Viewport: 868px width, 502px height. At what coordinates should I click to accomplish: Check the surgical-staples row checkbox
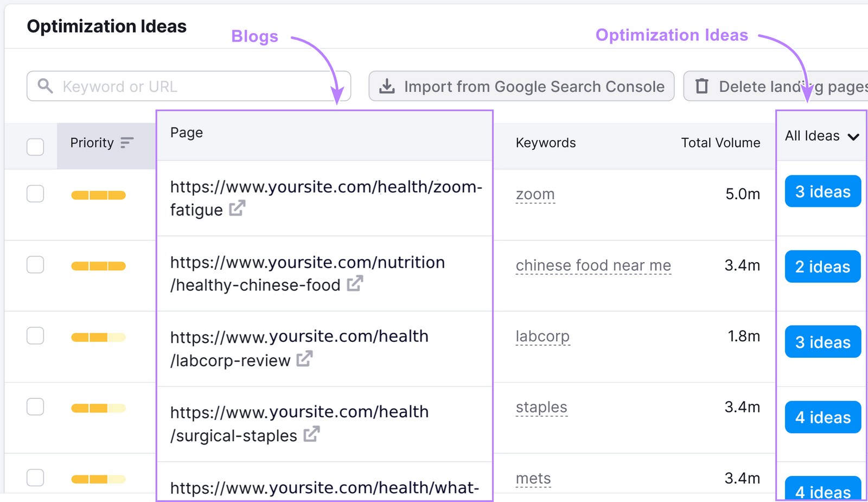35,406
